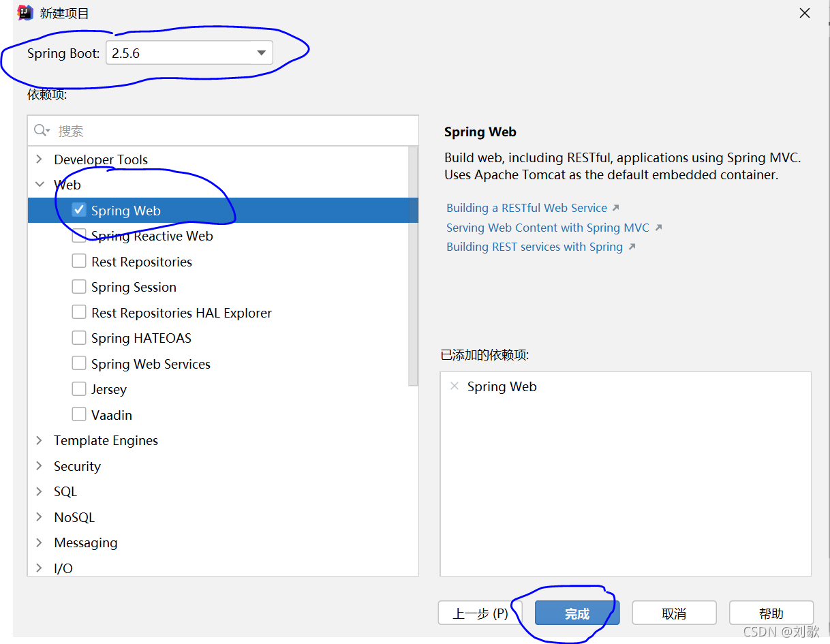
Task: Open Building a RESTful Web Service link
Action: (x=527, y=208)
